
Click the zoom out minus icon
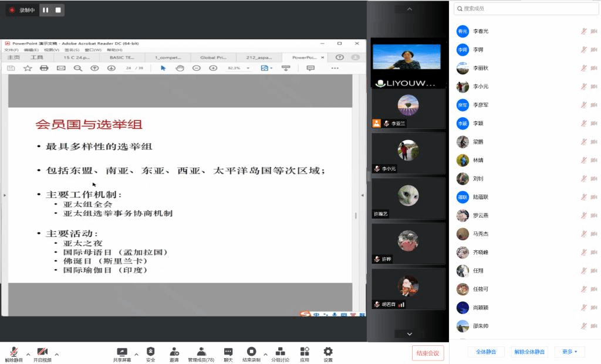(197, 68)
